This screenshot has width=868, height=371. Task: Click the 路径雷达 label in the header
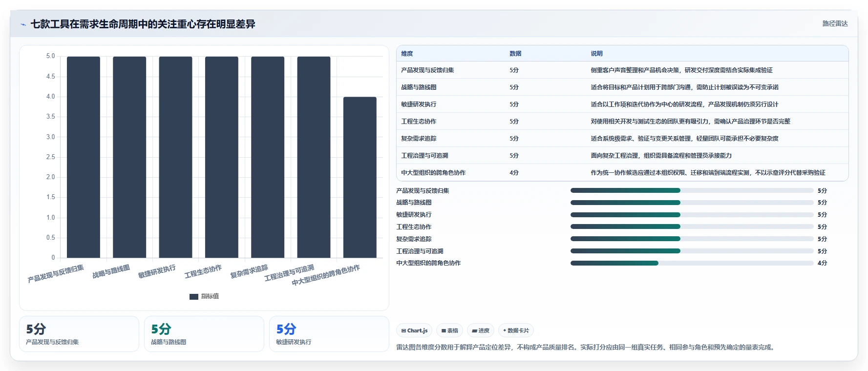(835, 23)
